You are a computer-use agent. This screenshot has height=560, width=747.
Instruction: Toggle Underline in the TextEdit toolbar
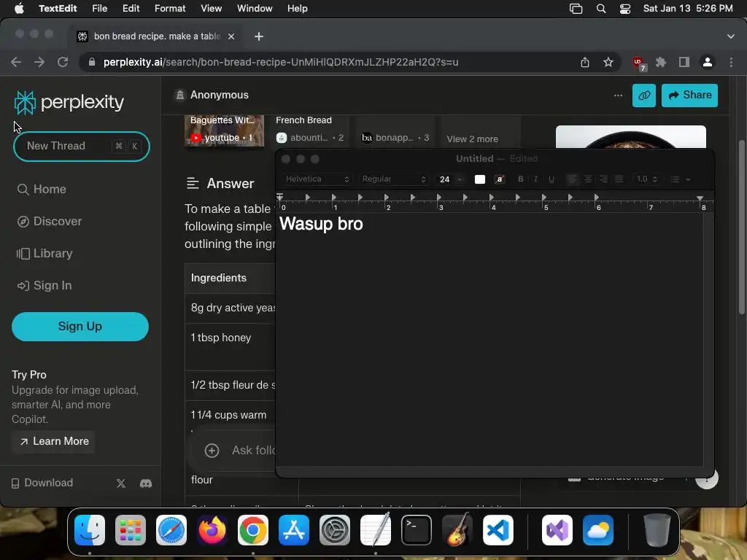pyautogui.click(x=551, y=179)
